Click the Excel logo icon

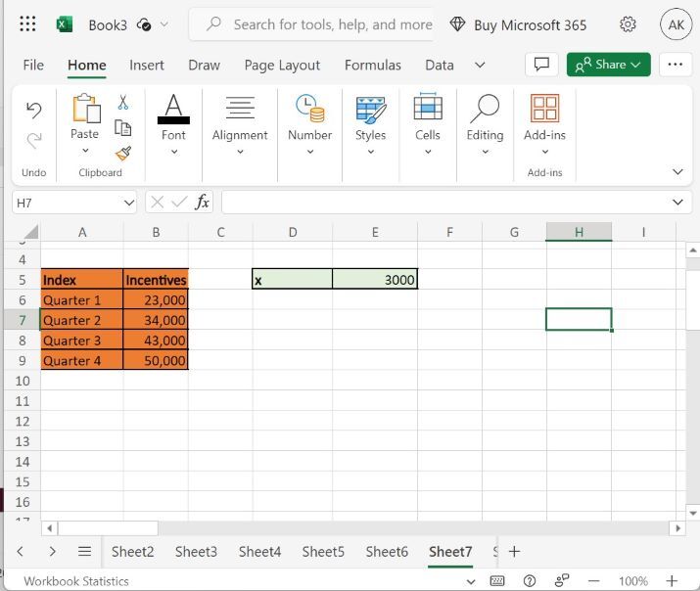tap(65, 24)
